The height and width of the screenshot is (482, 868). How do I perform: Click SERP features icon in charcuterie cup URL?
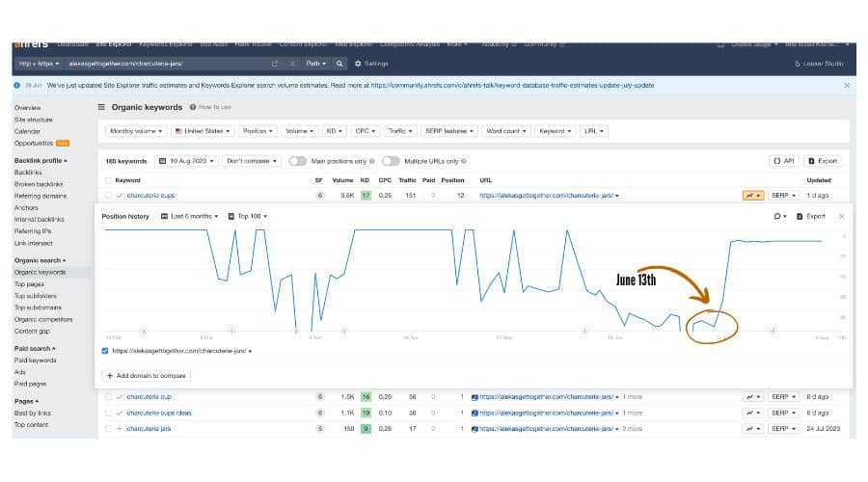[475, 397]
